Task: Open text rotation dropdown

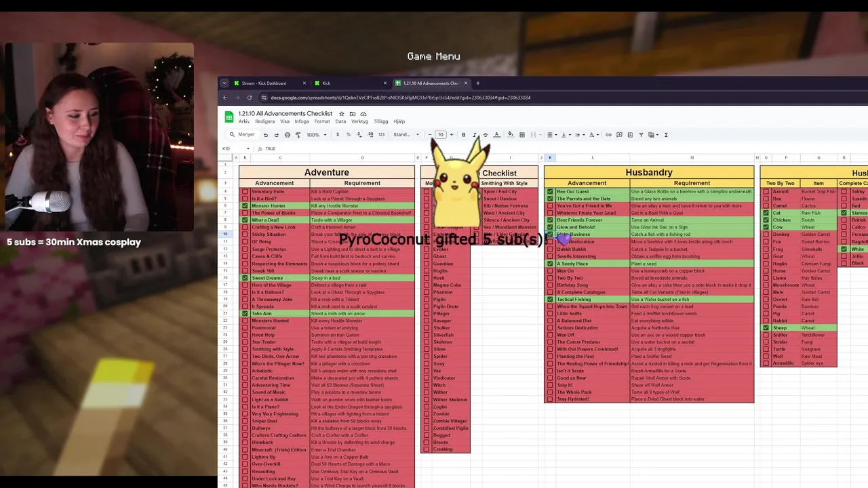Action: [x=595, y=135]
